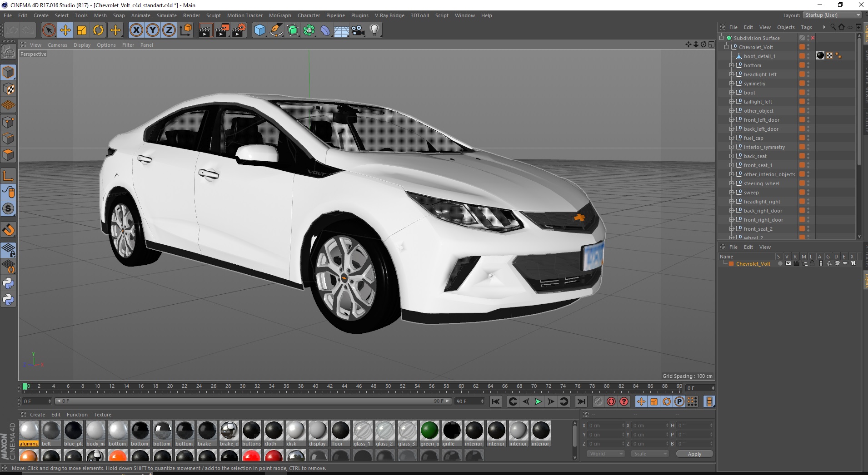Screen dimensions: 868x475
Task: Click timeline marker at frame 30
Action: click(243, 387)
